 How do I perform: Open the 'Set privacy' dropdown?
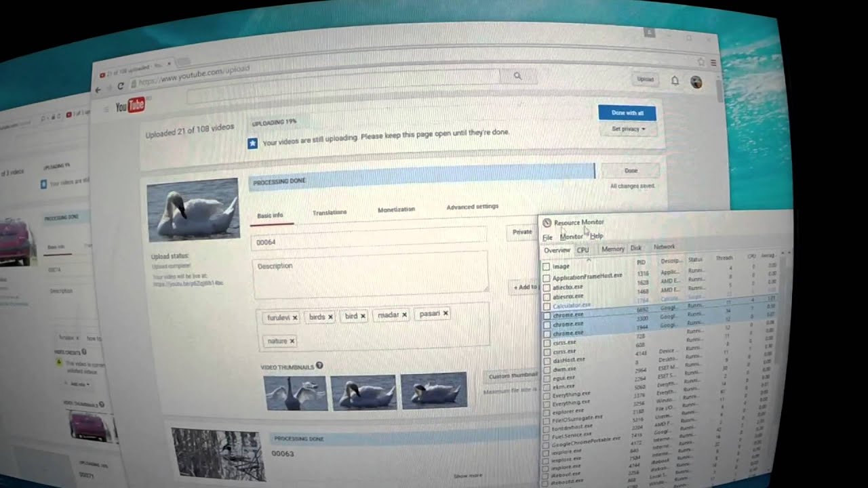point(628,129)
